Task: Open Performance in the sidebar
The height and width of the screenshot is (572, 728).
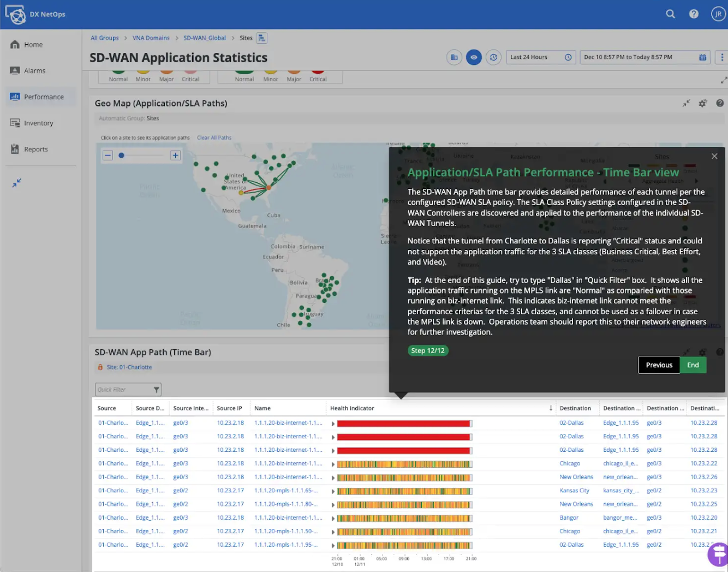Action: (43, 97)
